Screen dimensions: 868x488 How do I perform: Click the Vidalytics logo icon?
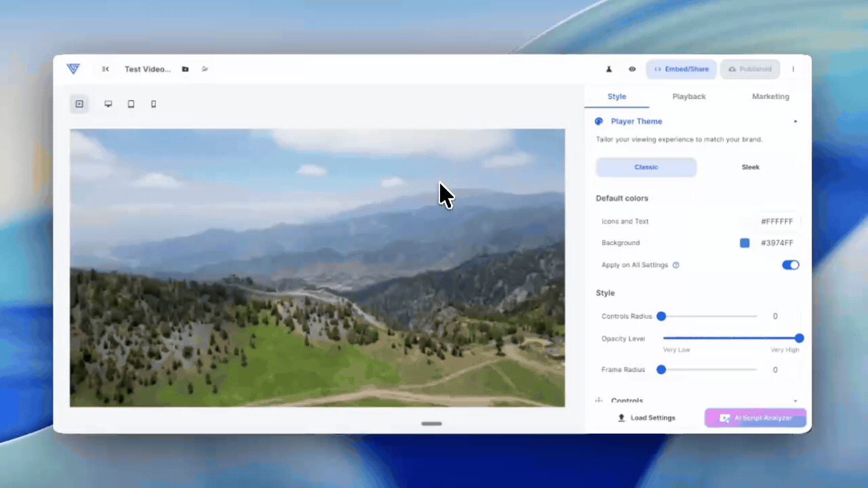[x=73, y=68]
